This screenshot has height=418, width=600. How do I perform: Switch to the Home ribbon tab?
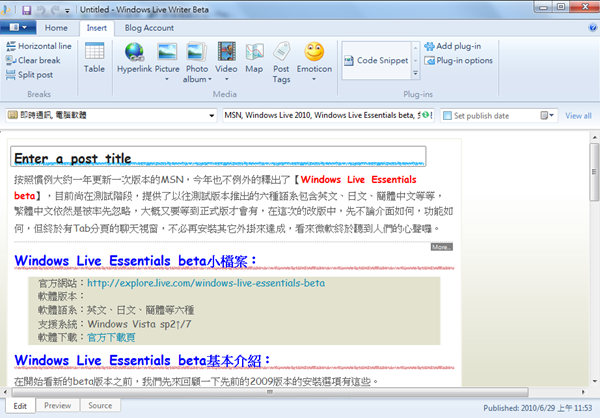pyautogui.click(x=57, y=28)
